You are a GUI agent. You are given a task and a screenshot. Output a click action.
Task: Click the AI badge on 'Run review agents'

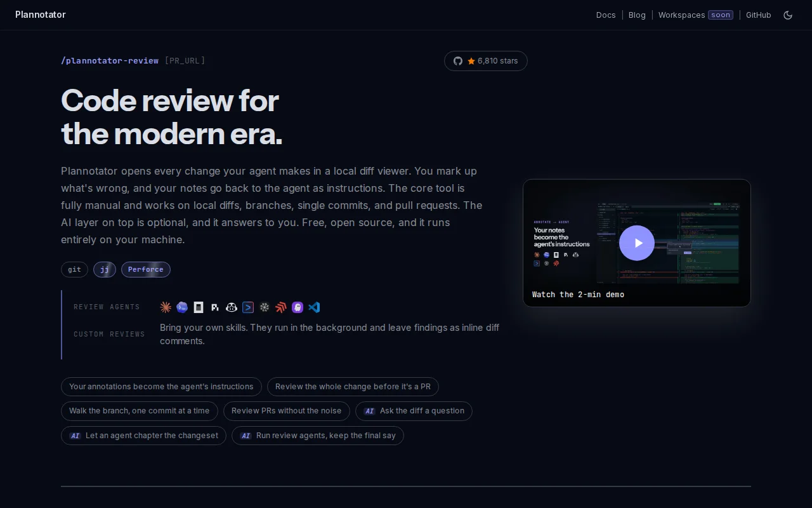click(x=246, y=436)
